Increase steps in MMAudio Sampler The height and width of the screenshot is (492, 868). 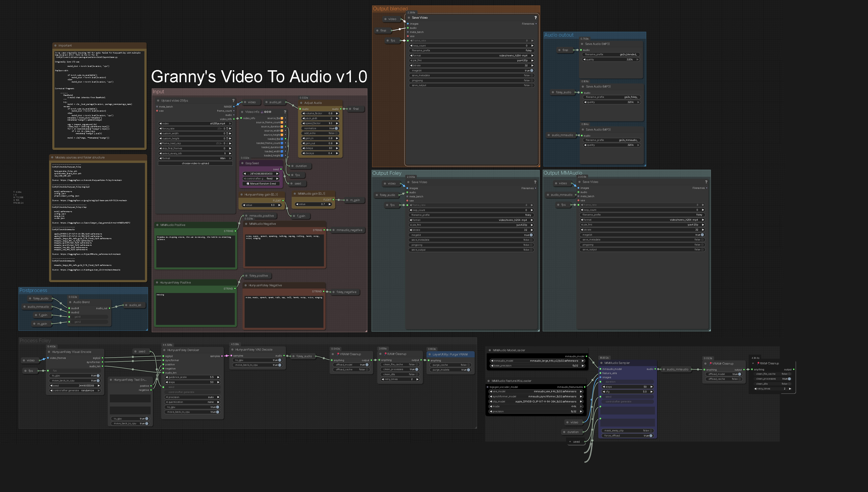point(652,387)
